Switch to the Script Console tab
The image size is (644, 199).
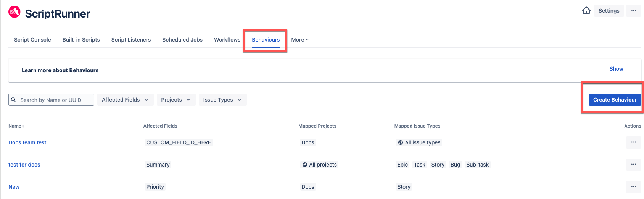pos(32,40)
